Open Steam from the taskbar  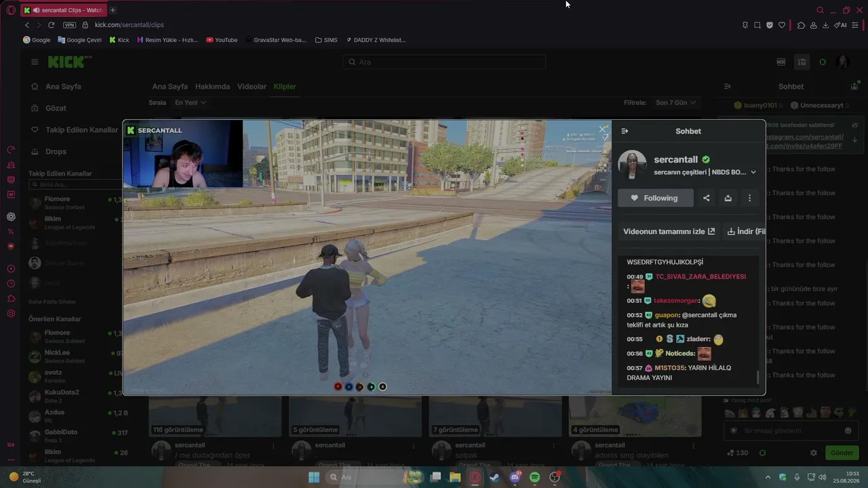[494, 477]
